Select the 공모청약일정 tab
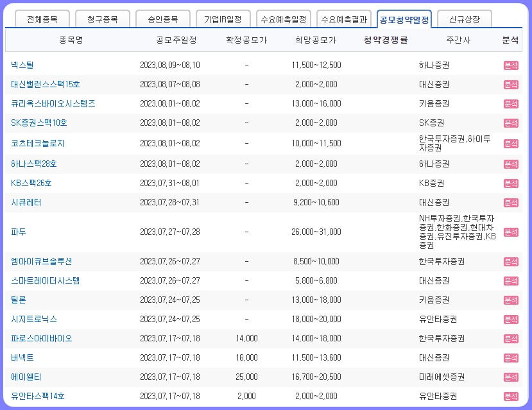The height and width of the screenshot is (410, 532). click(404, 19)
